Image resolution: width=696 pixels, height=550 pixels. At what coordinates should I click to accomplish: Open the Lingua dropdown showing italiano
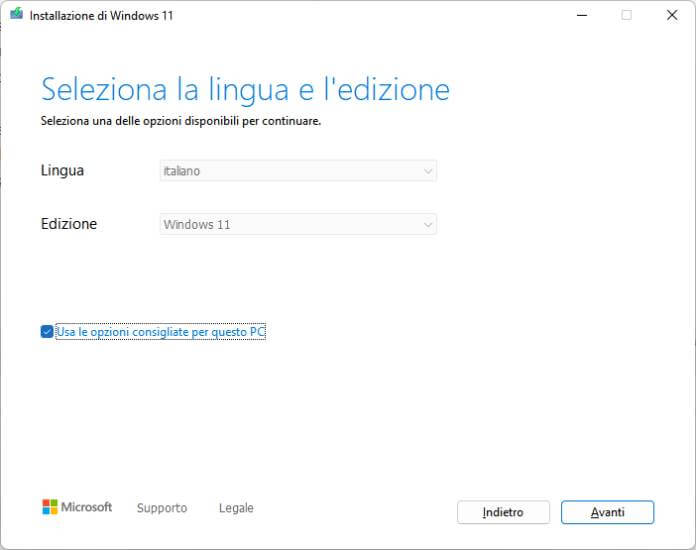(298, 171)
